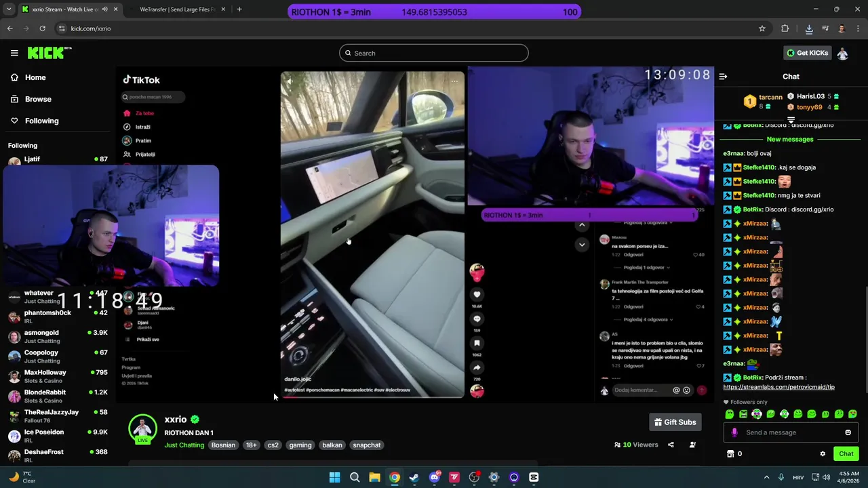Screen dimensions: 868x488
Task: Open Chrome downloads icon
Action: pyautogui.click(x=809, y=28)
